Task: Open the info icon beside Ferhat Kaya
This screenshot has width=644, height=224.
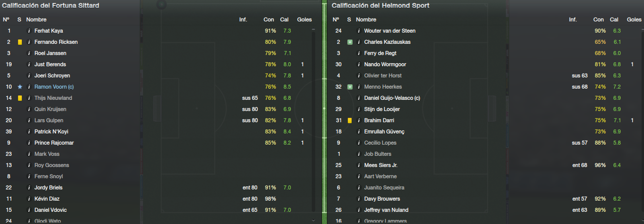Action: pyautogui.click(x=29, y=31)
